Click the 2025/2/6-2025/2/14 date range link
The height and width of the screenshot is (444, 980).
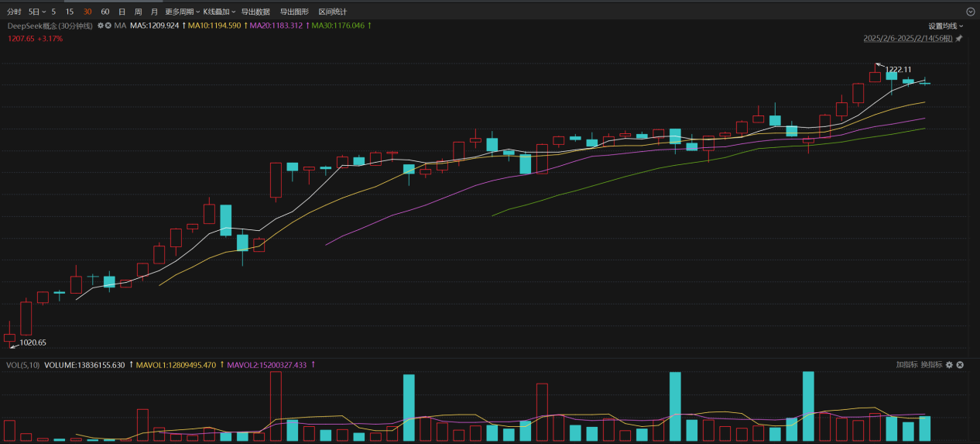(908, 39)
